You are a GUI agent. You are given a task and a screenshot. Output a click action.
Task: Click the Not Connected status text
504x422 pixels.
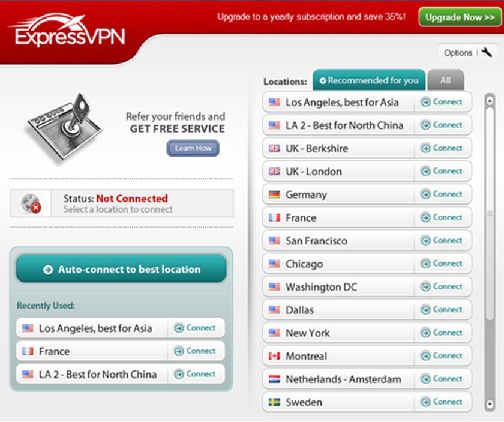pyautogui.click(x=132, y=199)
